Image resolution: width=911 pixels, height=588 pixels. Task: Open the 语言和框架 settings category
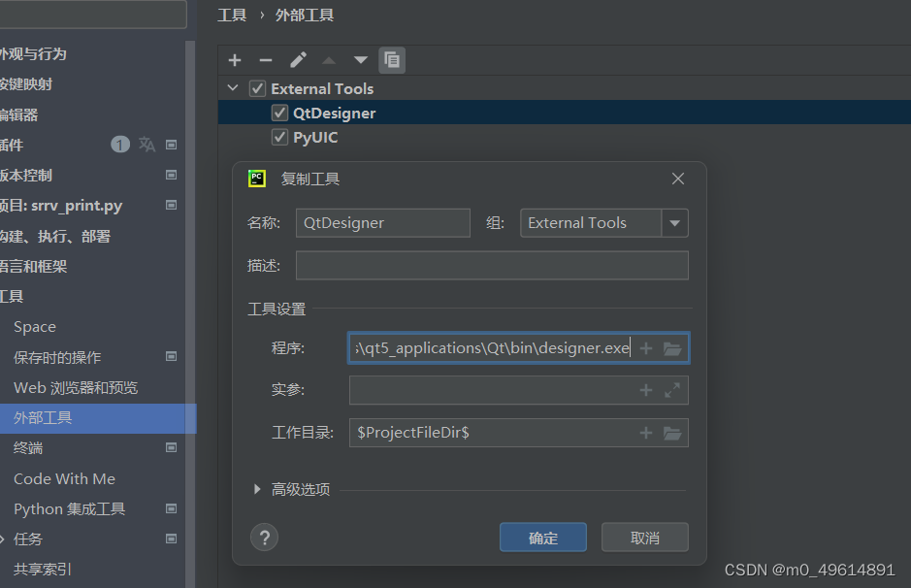pos(33,266)
